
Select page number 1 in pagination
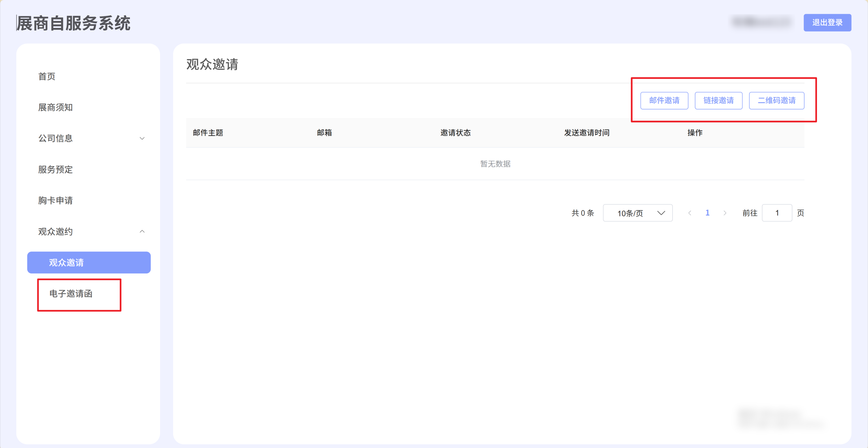coord(707,213)
